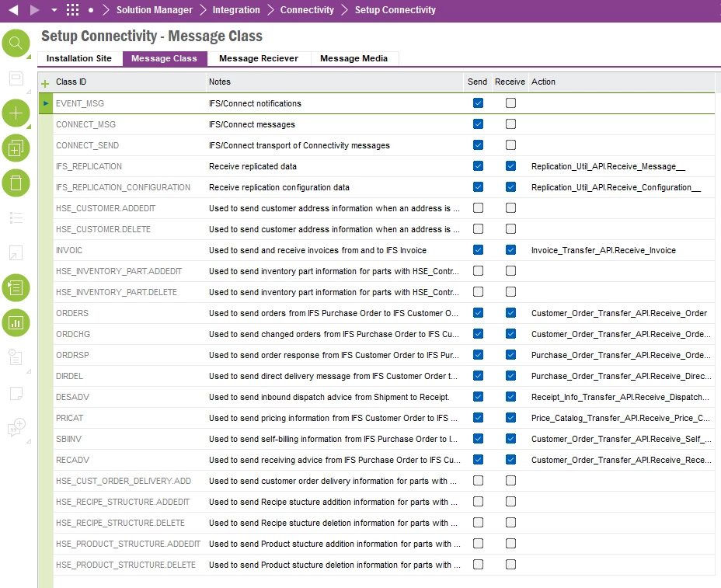Open the Message Media tab
The height and width of the screenshot is (588, 721).
(354, 58)
